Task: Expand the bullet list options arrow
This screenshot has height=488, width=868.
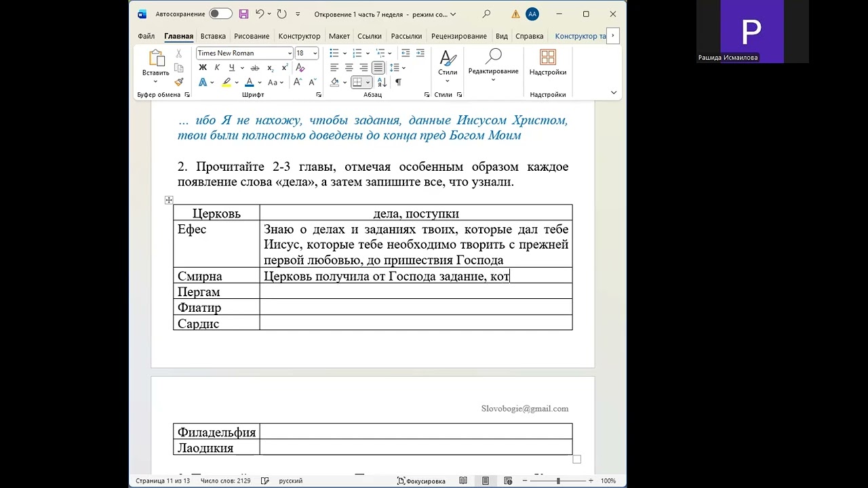Action: pos(345,54)
